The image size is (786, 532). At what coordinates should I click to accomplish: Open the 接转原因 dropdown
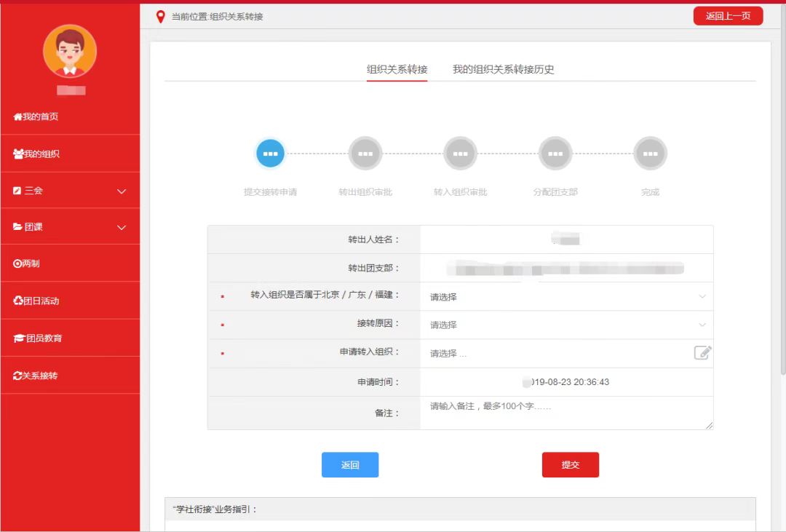[x=566, y=325]
